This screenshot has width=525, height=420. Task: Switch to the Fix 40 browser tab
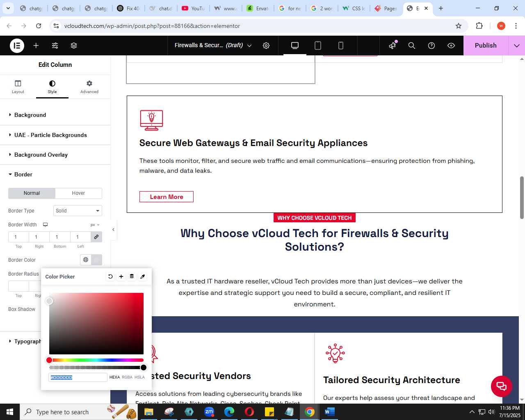coord(128,8)
